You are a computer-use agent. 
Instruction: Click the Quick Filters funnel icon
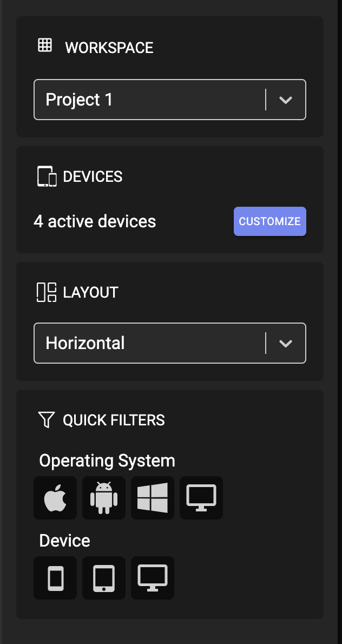pyautogui.click(x=46, y=420)
